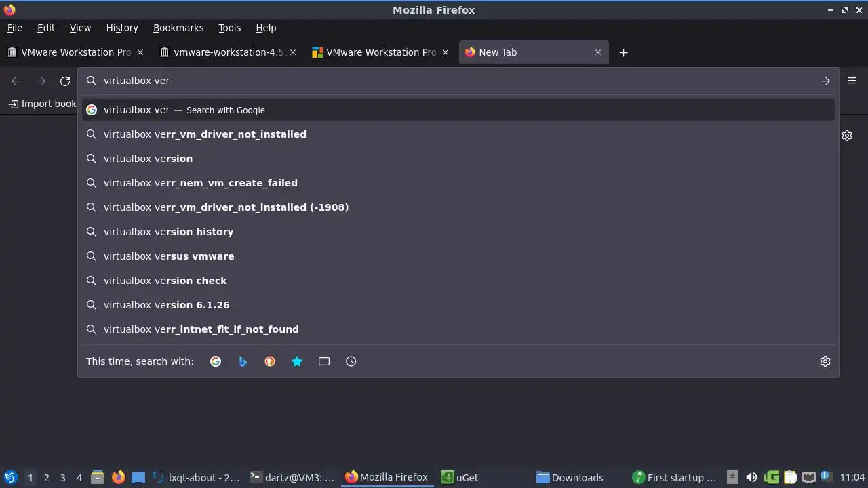This screenshot has width=868, height=488.
Task: Click the uGet tray icon
Action: click(x=771, y=477)
